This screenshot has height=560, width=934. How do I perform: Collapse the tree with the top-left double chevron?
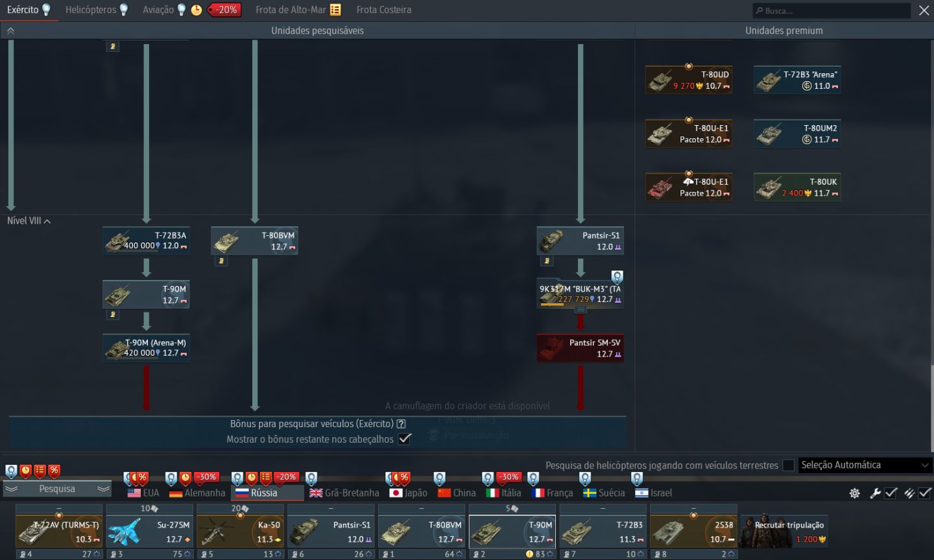tap(10, 30)
